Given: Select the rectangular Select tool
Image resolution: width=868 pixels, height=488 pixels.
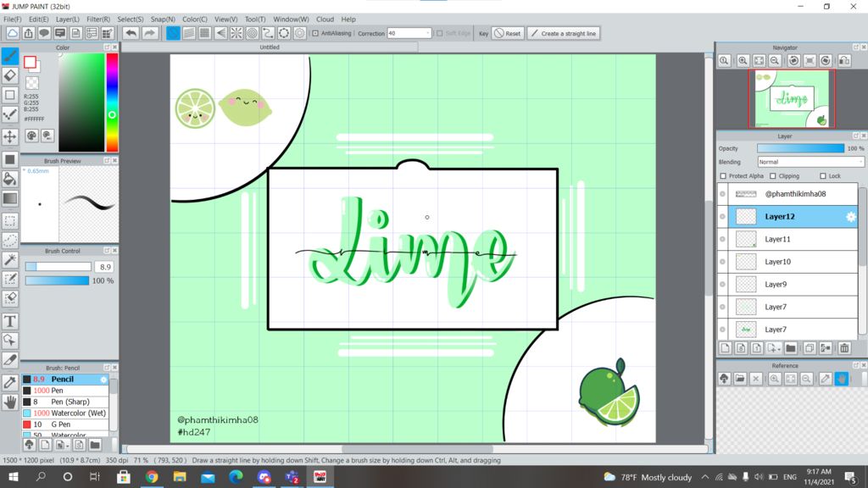Looking at the screenshot, I should pyautogui.click(x=10, y=221).
